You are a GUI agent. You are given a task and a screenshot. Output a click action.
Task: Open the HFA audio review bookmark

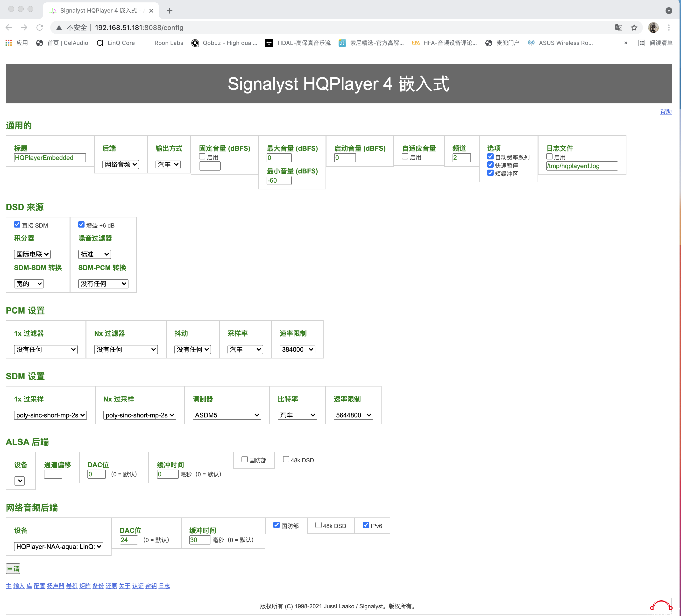tap(444, 43)
